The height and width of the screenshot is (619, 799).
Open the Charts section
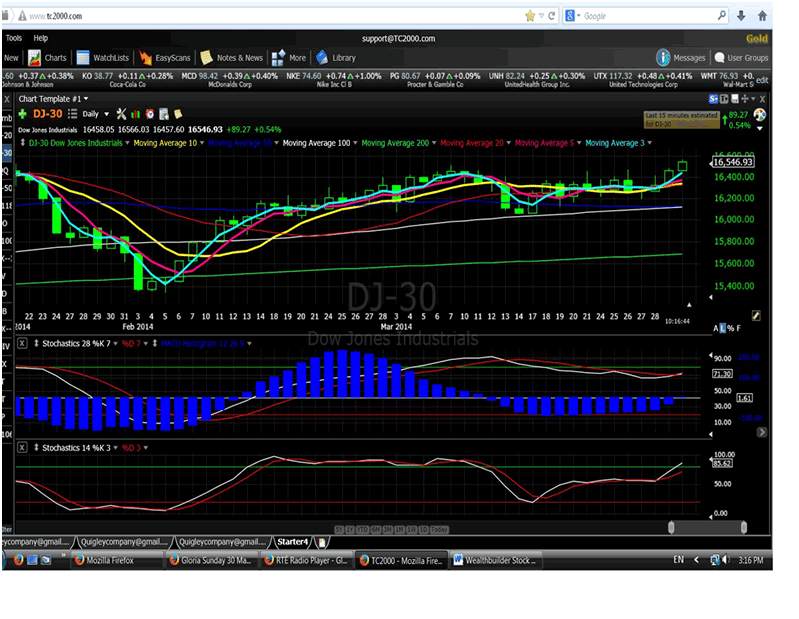[x=47, y=58]
